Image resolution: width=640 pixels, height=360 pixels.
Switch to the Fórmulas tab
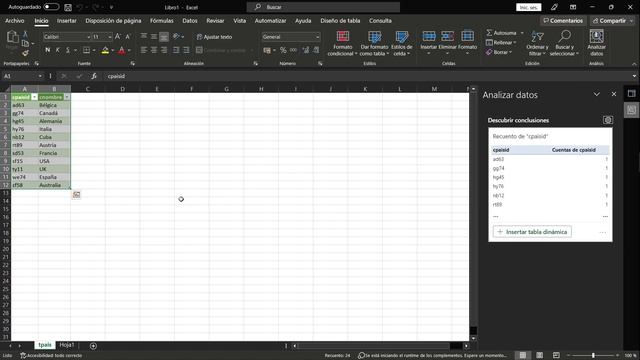tap(162, 21)
